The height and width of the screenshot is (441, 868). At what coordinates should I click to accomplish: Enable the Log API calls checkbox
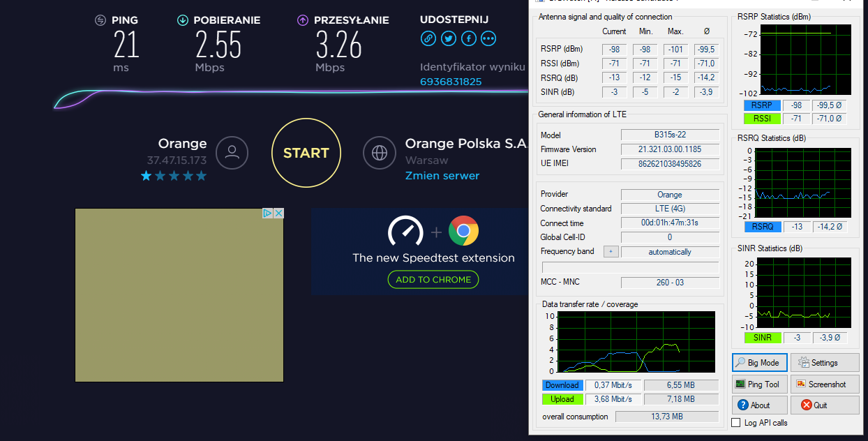point(735,423)
